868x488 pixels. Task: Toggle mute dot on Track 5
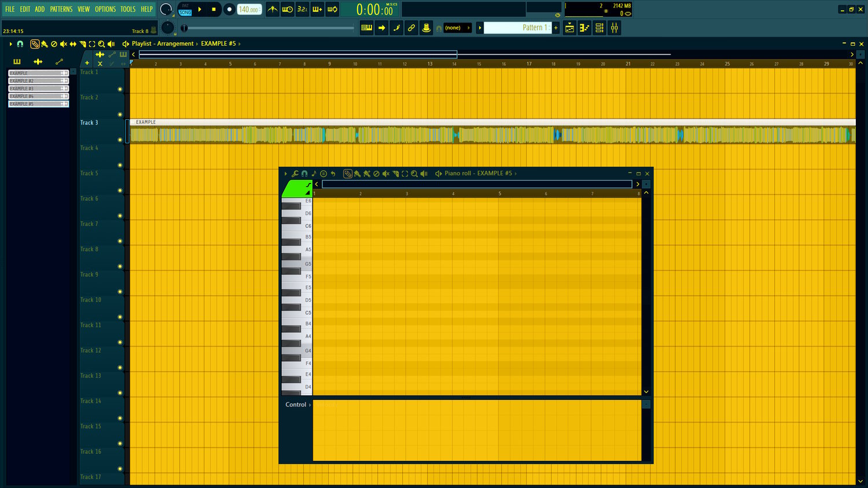click(x=120, y=190)
